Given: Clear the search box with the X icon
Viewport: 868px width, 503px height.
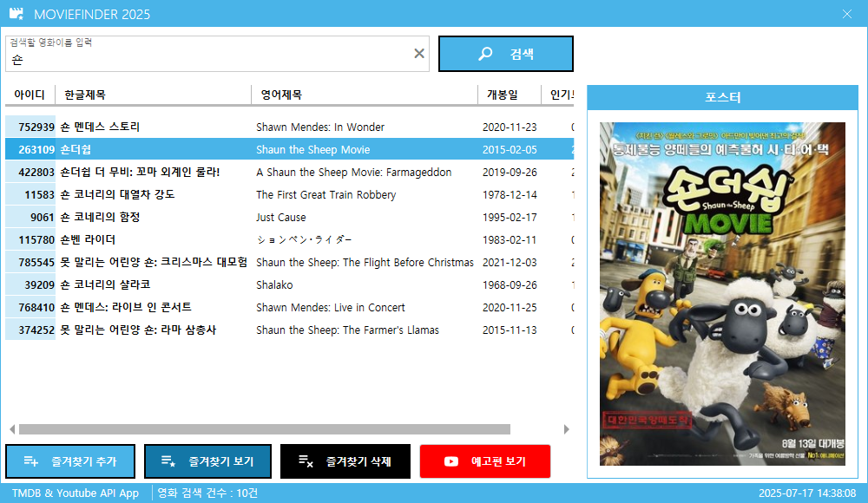Looking at the screenshot, I should coord(419,53).
